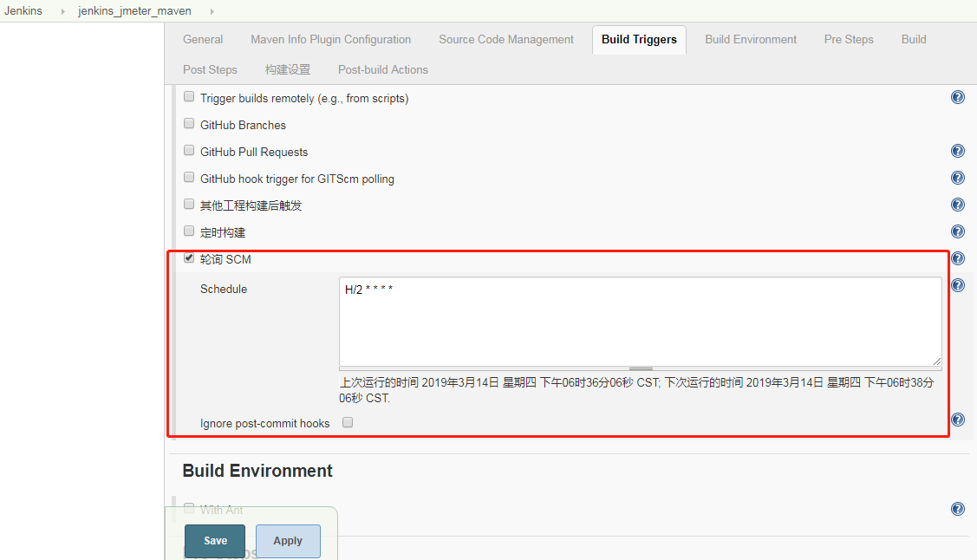Open help for the Schedule field
The width and height of the screenshot is (977, 560).
pos(957,284)
